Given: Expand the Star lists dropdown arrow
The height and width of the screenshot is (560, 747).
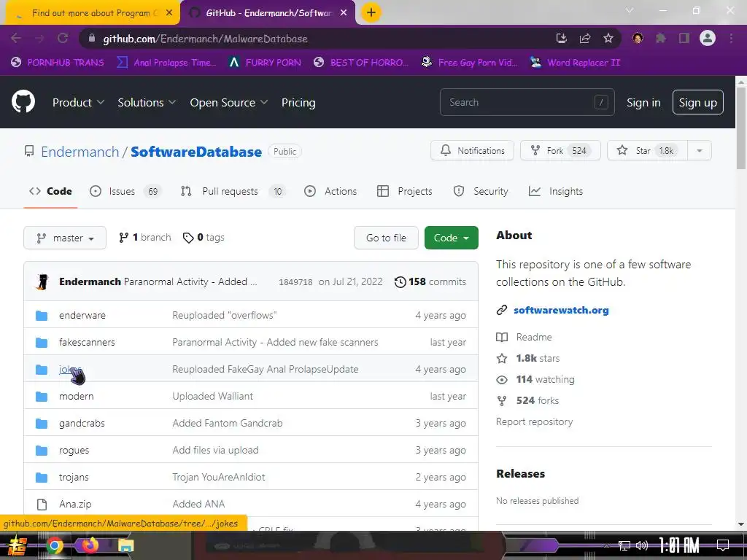Looking at the screenshot, I should pyautogui.click(x=700, y=150).
